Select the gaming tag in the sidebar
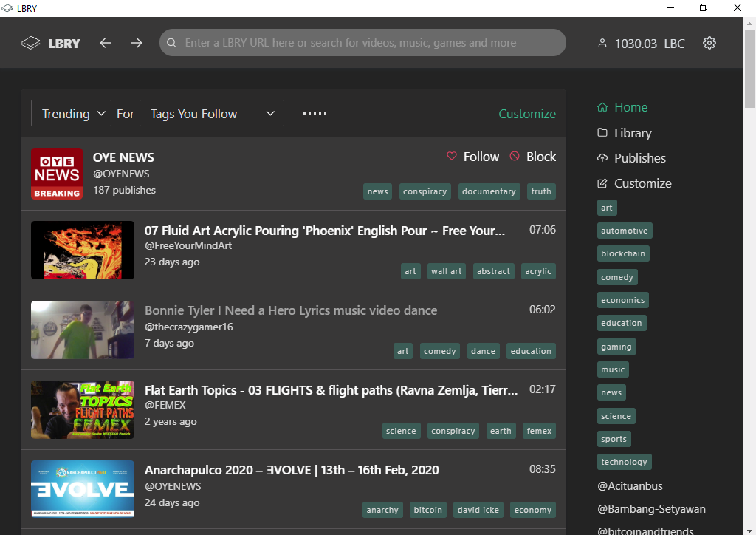 616,347
